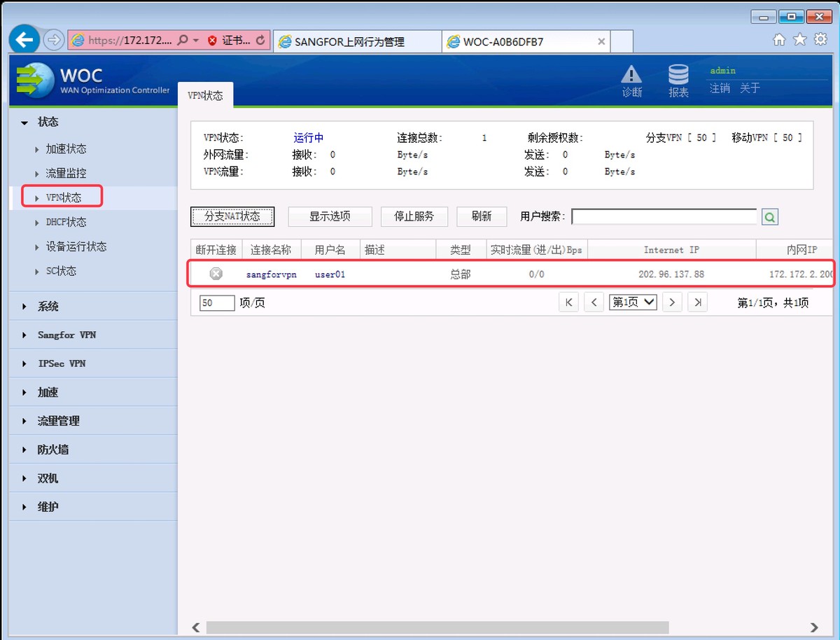Click the 注销 logout link
Image resolution: width=840 pixels, height=640 pixels.
[720, 88]
